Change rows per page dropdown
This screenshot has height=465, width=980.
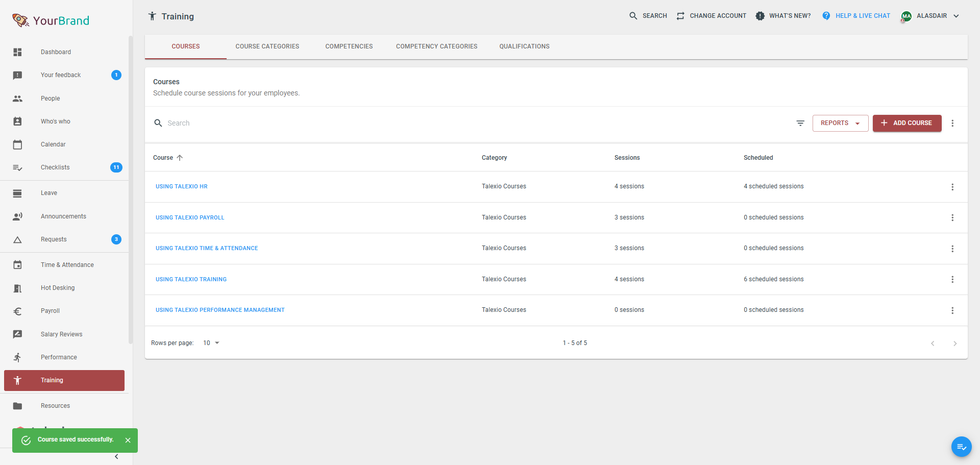[211, 343]
